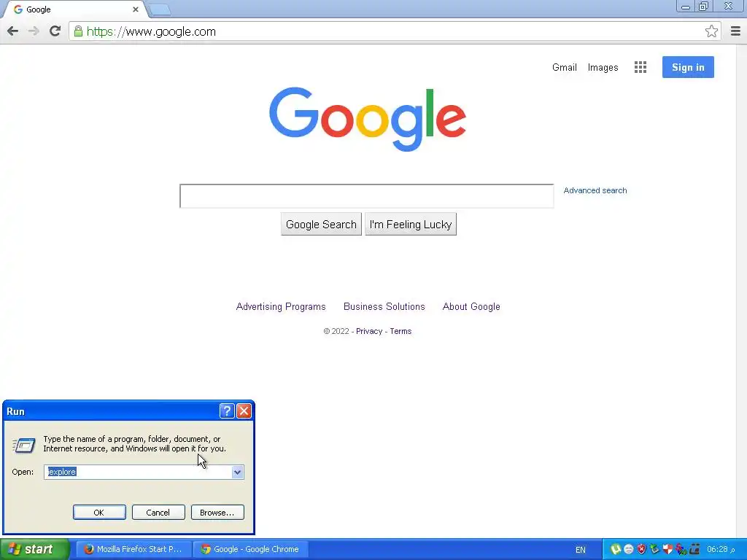Switch to Mozilla Firefox taskbar item
Image resolution: width=747 pixels, height=560 pixels.
pyautogui.click(x=134, y=549)
